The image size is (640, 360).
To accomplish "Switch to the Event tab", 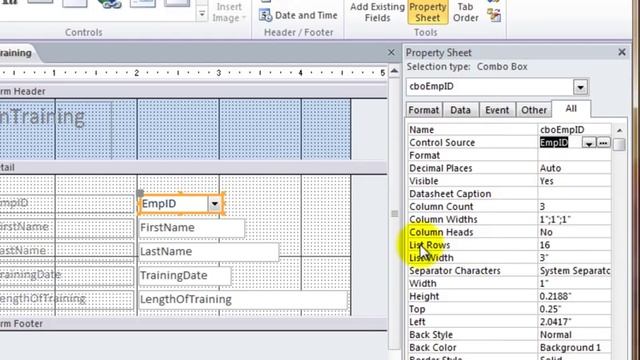I will (x=497, y=110).
